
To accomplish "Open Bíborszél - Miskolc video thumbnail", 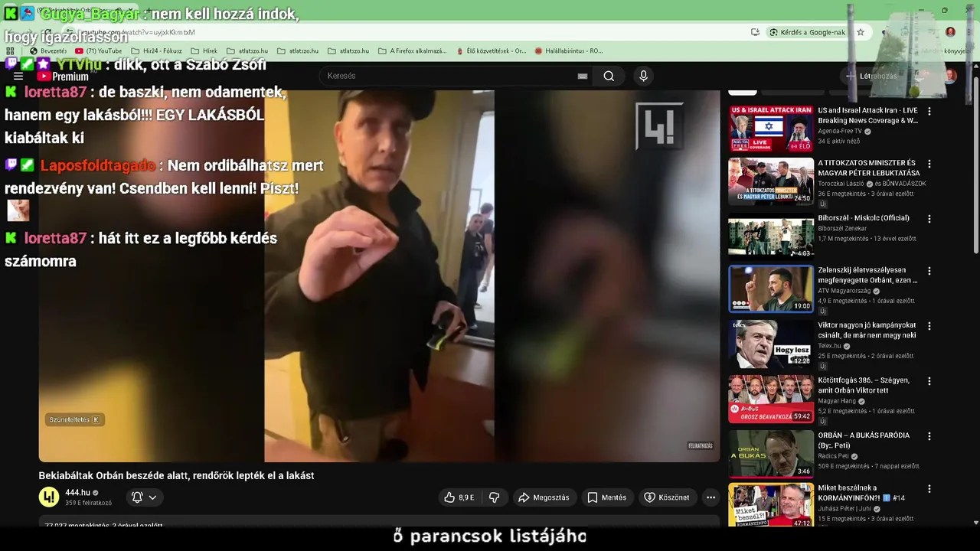I will coord(771,236).
